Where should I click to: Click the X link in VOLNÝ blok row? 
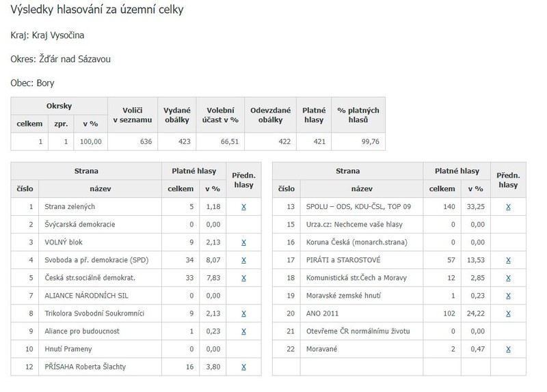click(x=243, y=242)
